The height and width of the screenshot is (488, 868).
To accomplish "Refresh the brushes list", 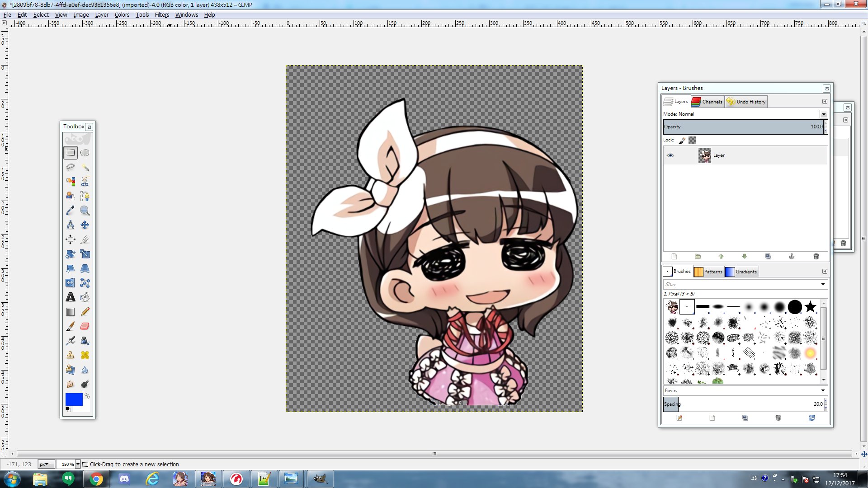I will click(x=811, y=418).
